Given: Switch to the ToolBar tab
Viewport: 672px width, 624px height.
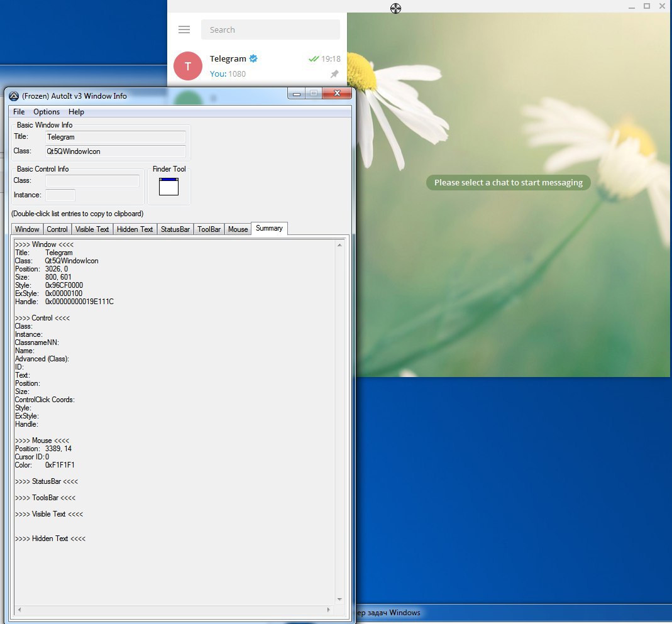Looking at the screenshot, I should pos(209,229).
